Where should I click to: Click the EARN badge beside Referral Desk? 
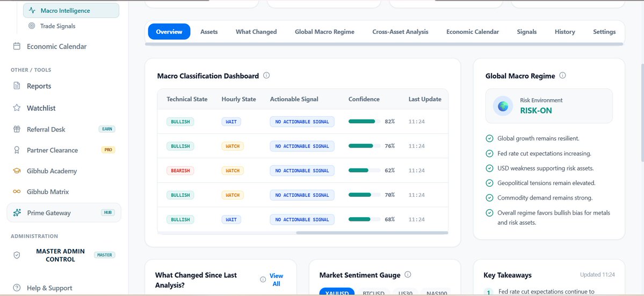(107, 129)
